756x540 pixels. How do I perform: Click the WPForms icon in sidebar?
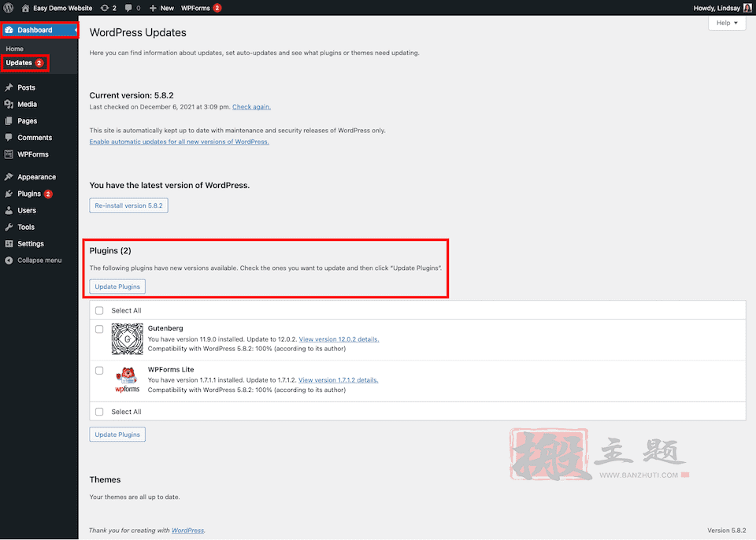click(x=9, y=154)
